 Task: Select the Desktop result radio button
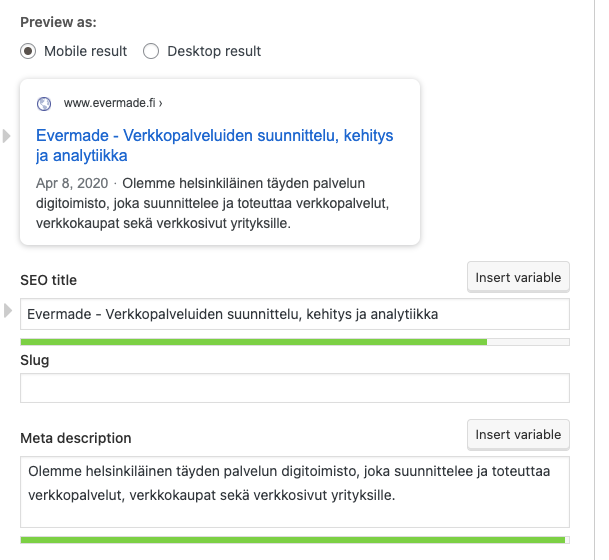151,51
